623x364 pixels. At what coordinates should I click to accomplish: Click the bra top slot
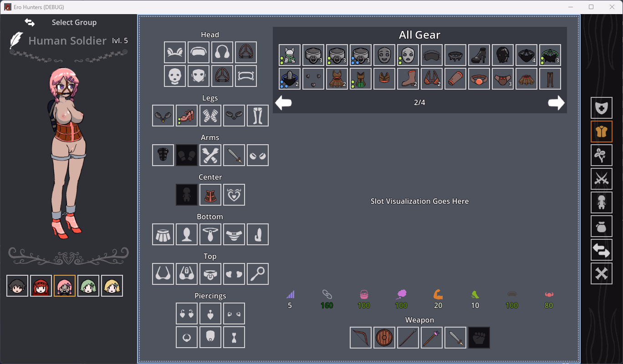pyautogui.click(x=163, y=274)
